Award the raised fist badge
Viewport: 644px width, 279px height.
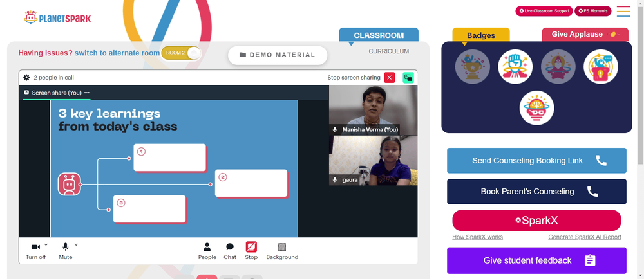515,67
